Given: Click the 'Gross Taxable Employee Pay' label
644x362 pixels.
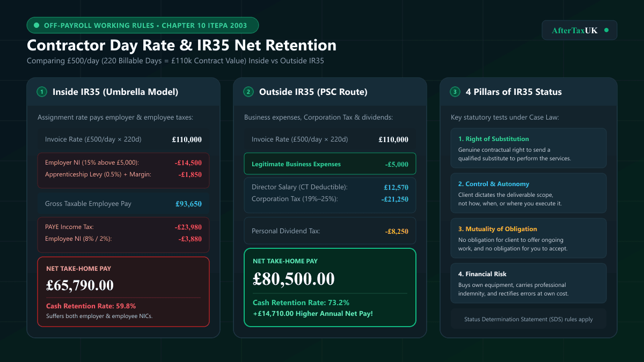Looking at the screenshot, I should click(x=88, y=204).
